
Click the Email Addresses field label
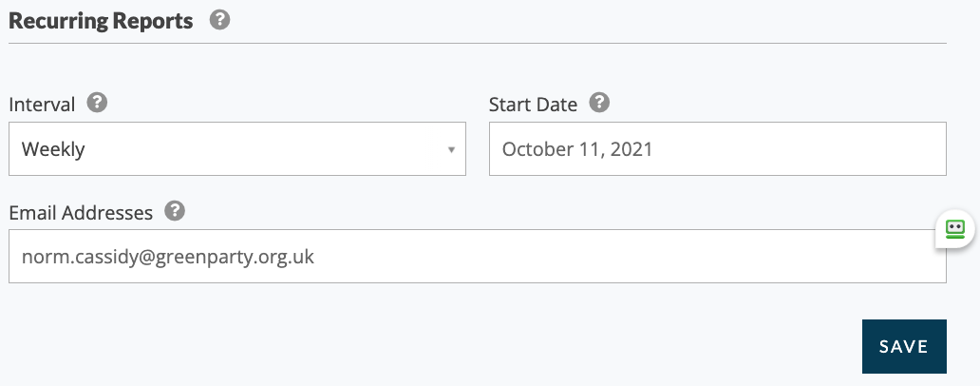(81, 213)
